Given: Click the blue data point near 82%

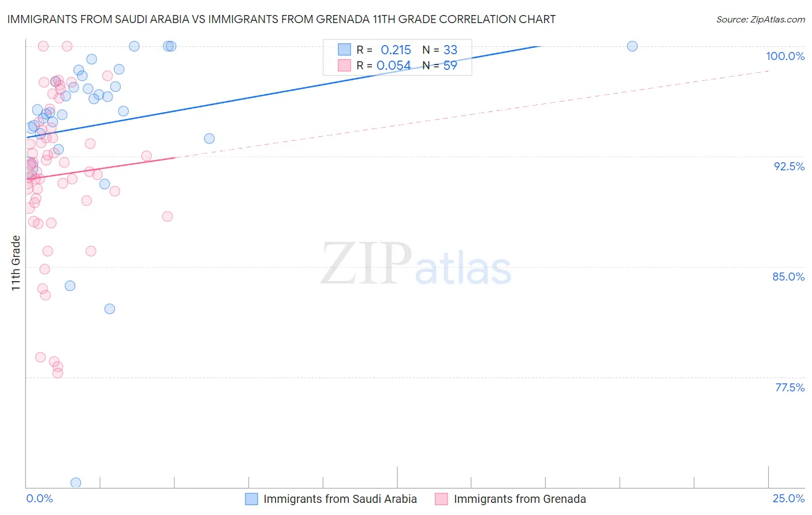Looking at the screenshot, I should (x=110, y=309).
